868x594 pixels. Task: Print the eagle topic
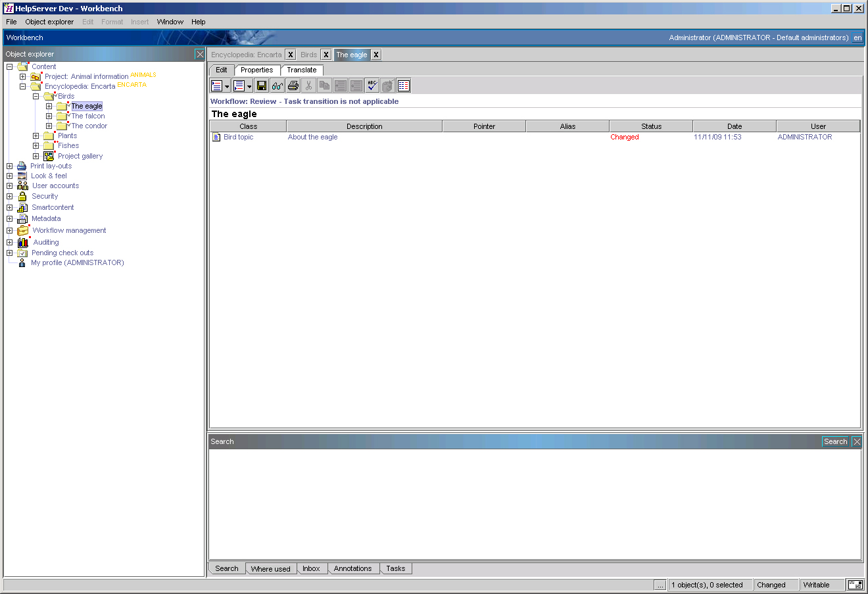pos(293,85)
